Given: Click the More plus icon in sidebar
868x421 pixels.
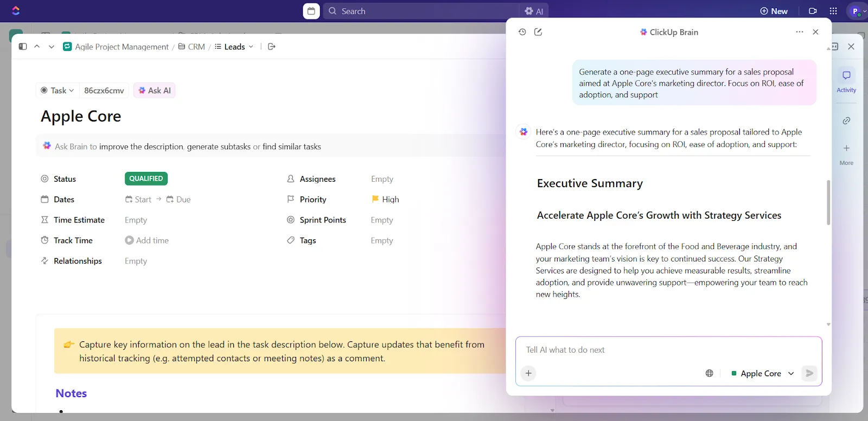Looking at the screenshot, I should (x=846, y=154).
